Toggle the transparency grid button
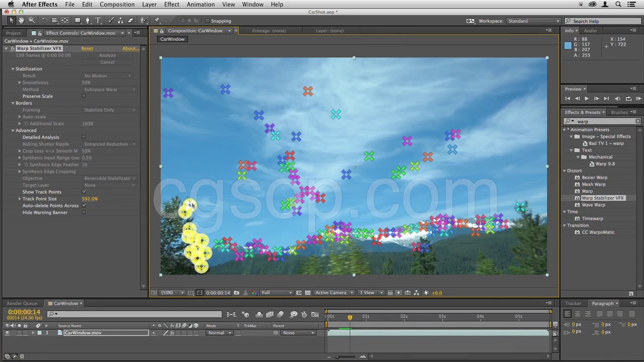Screen dimensions: 644x362 307,293
